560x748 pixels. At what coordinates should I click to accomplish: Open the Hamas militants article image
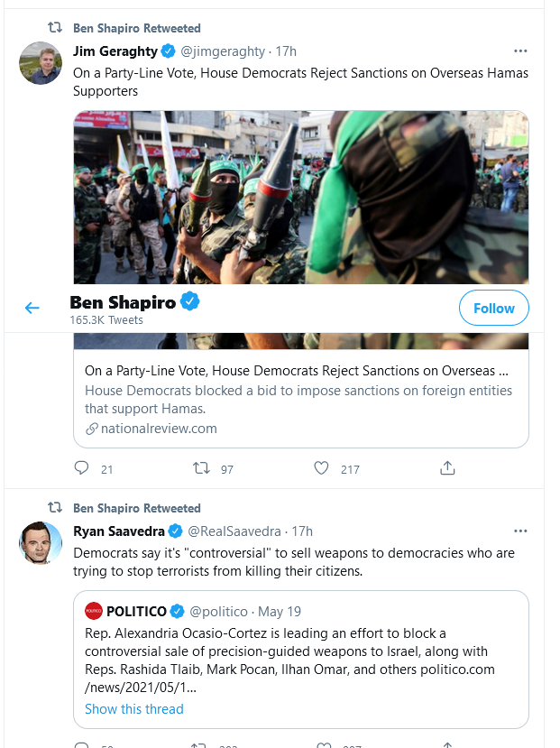click(x=300, y=197)
